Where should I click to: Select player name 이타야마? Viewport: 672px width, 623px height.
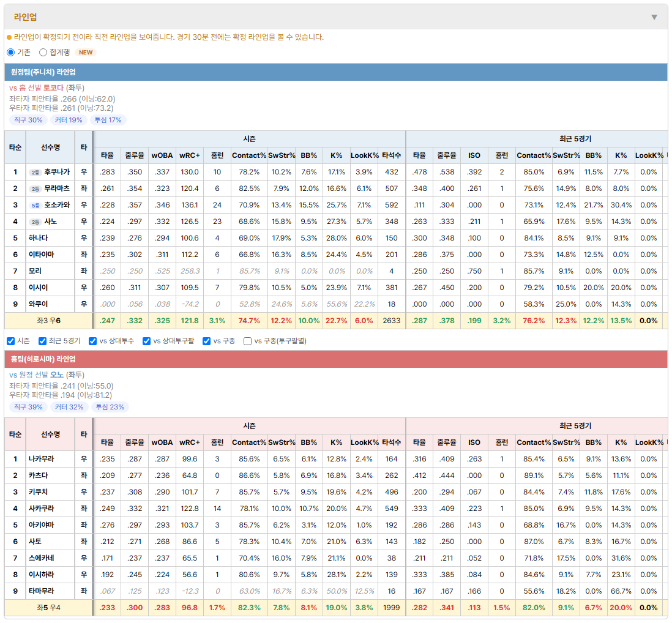41,255
